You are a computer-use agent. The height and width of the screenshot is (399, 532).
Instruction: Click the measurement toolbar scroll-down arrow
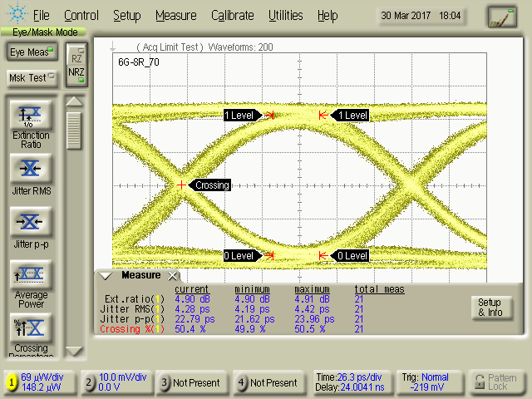click(74, 351)
